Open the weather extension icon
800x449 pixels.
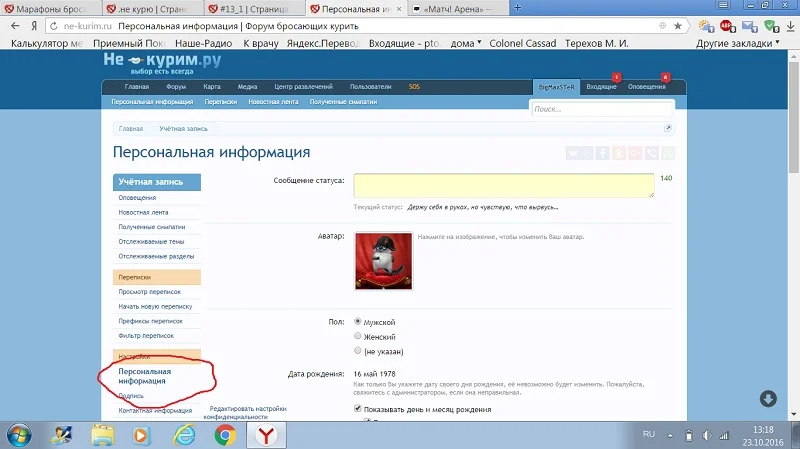coord(706,26)
